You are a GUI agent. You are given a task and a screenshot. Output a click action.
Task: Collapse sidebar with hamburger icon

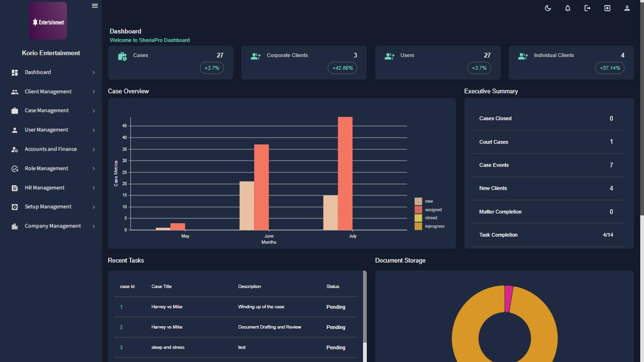pyautogui.click(x=95, y=6)
